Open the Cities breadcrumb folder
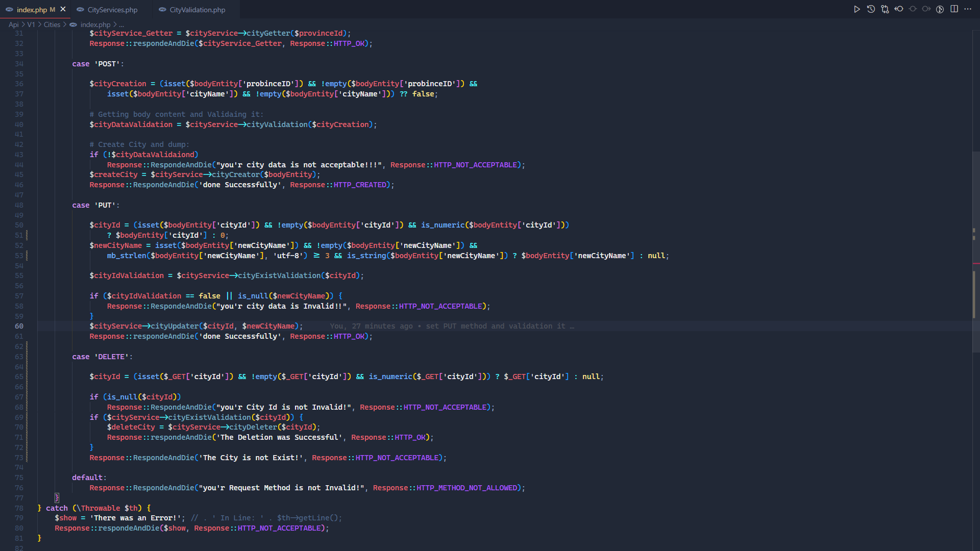This screenshot has height=551, width=980. (x=52, y=24)
